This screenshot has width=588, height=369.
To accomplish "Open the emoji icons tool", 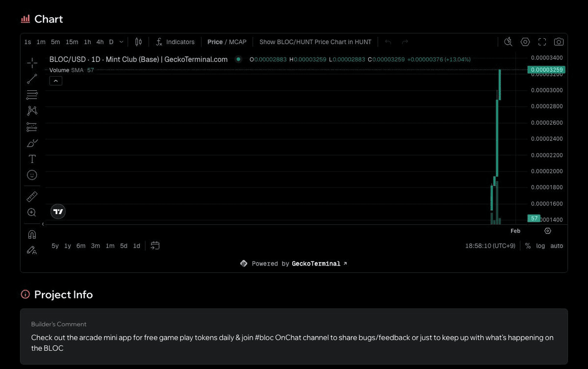I will [32, 175].
